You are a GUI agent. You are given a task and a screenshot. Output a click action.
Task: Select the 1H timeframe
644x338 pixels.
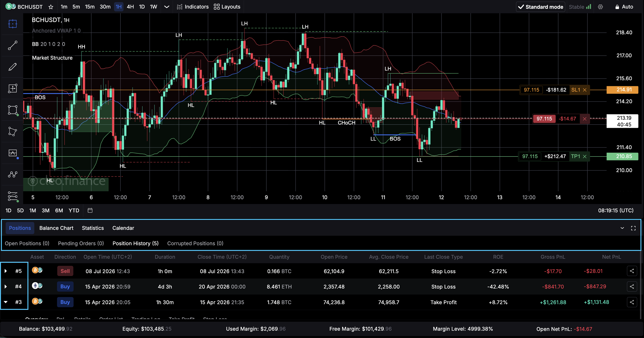119,7
